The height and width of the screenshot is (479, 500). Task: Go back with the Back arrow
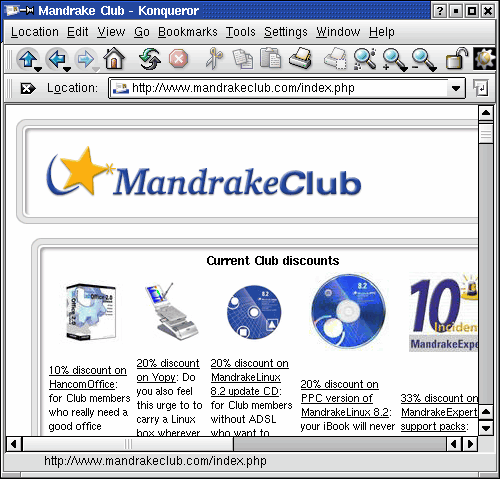(x=56, y=59)
